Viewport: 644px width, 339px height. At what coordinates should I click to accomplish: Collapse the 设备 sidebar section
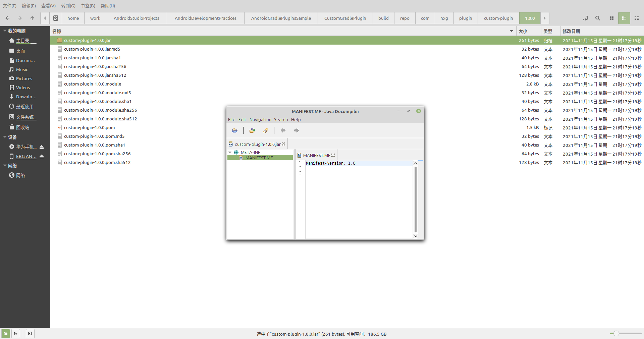(x=5, y=137)
